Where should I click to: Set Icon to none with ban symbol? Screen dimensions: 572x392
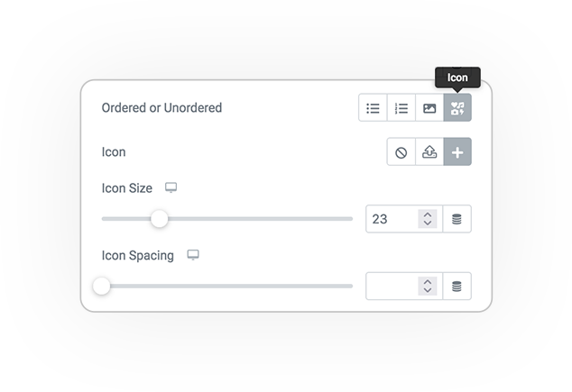coord(401,152)
